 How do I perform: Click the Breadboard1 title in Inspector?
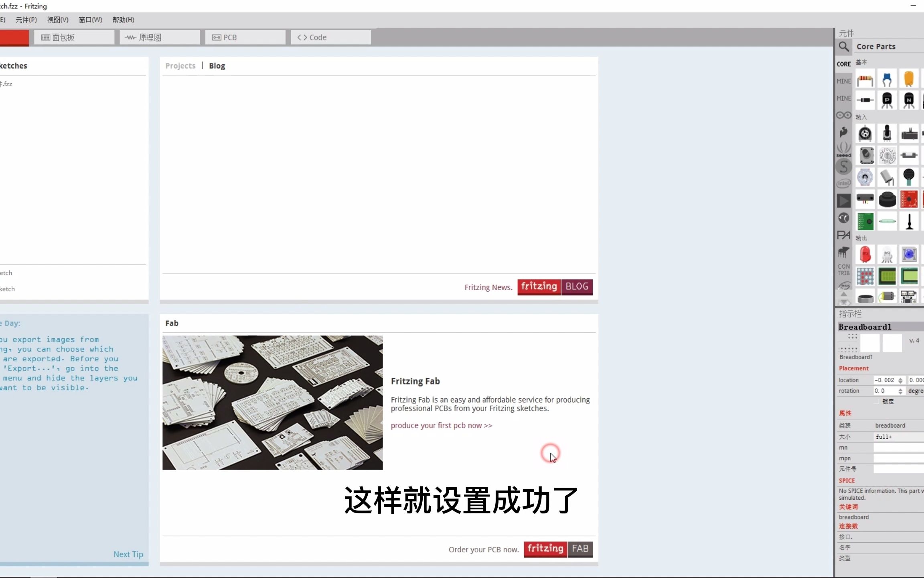coord(865,327)
